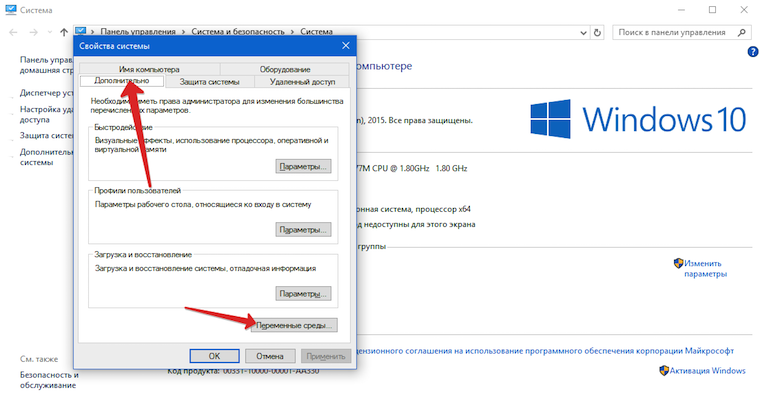Click Параметры button in Быстродействие section

(x=303, y=166)
